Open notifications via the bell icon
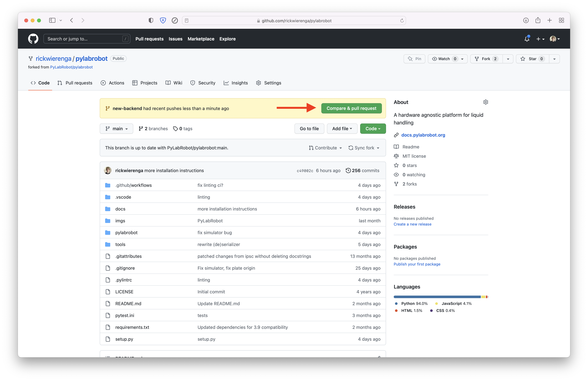Image resolution: width=588 pixels, height=381 pixels. [x=527, y=39]
